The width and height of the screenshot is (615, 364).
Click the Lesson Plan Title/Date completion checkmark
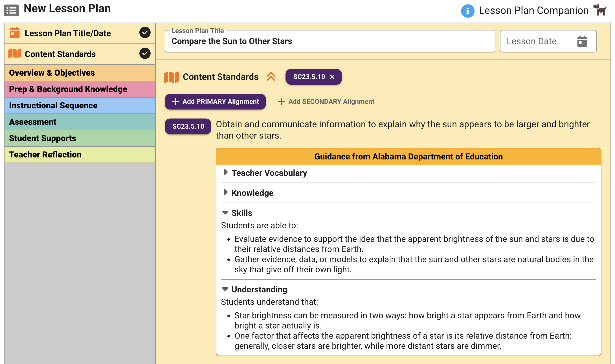[145, 32]
